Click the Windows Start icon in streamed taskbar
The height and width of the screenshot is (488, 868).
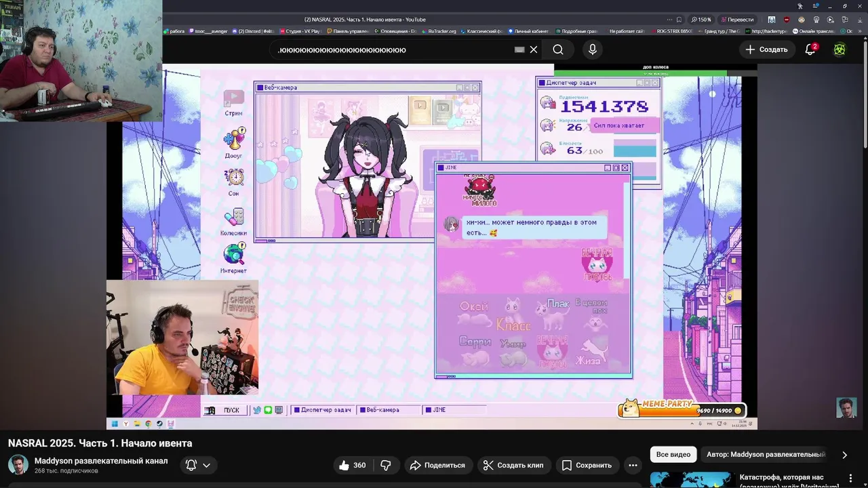pos(115,424)
